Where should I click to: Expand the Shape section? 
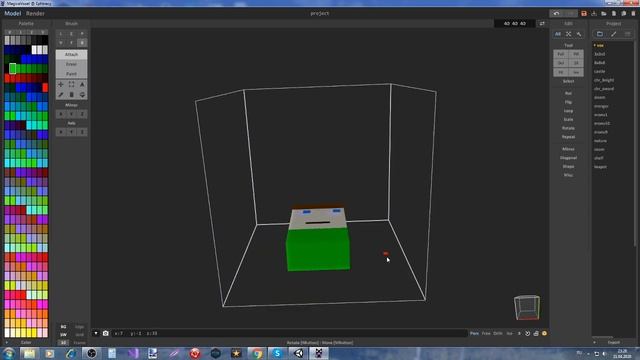click(569, 167)
